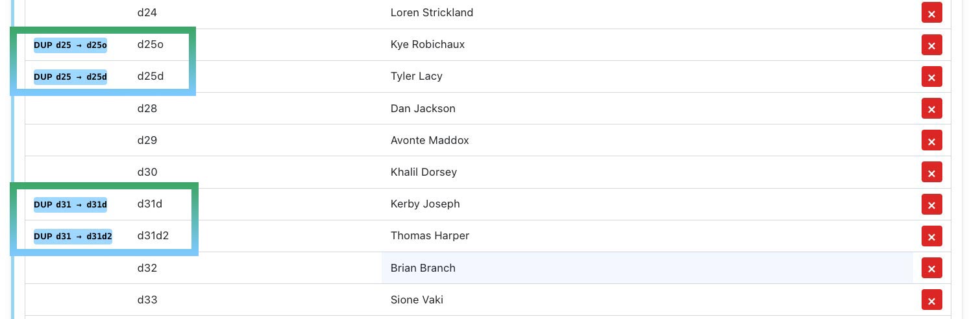The image size is (980, 319).
Task: Remove the Avonte Maddox entry
Action: pyautogui.click(x=931, y=140)
